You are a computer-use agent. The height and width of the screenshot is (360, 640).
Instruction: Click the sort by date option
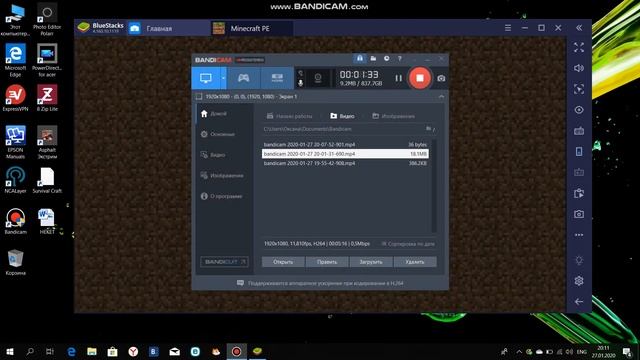pyautogui.click(x=408, y=244)
